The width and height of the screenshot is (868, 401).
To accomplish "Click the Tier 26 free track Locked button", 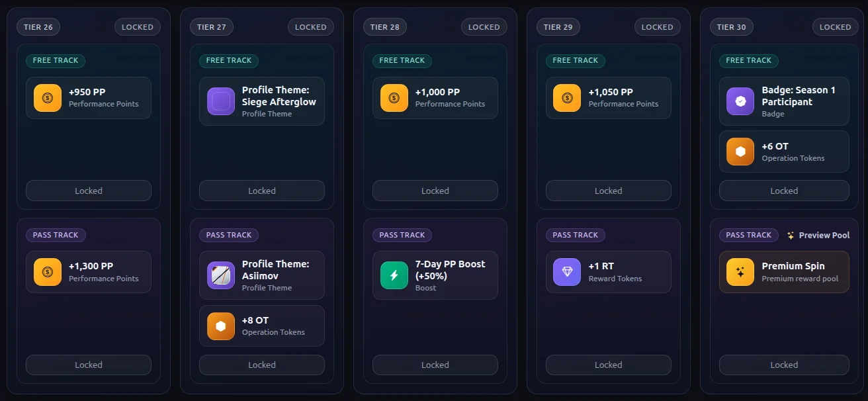I will coord(89,191).
